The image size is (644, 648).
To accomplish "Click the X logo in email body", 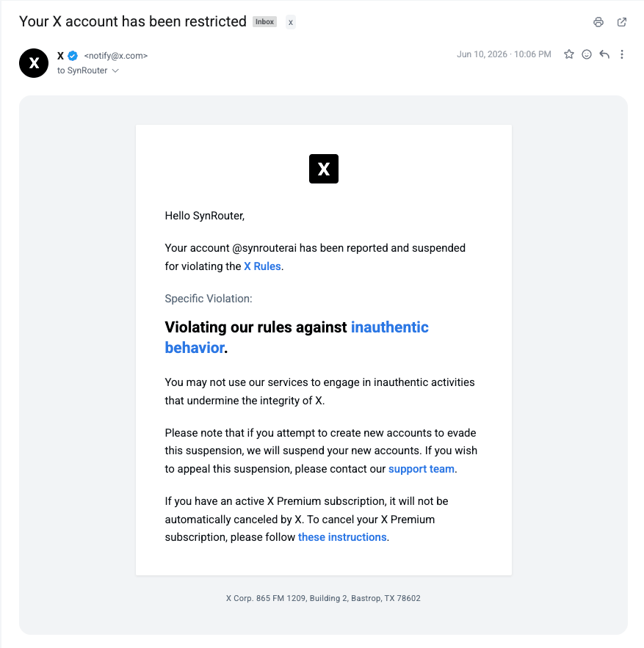I will [x=323, y=169].
